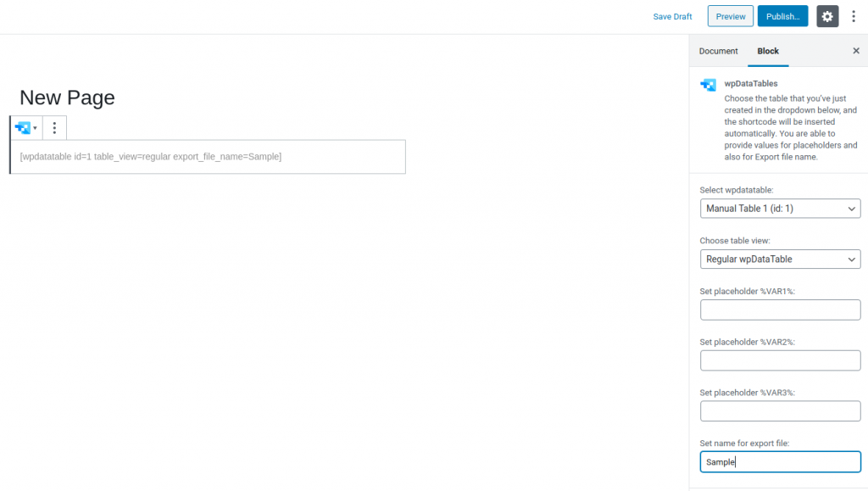Click the New Page title

[x=67, y=98]
